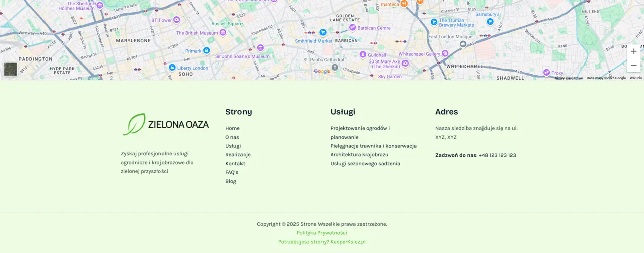Select the BT Tower map marker
The width and height of the screenshot is (644, 253).
click(x=177, y=20)
